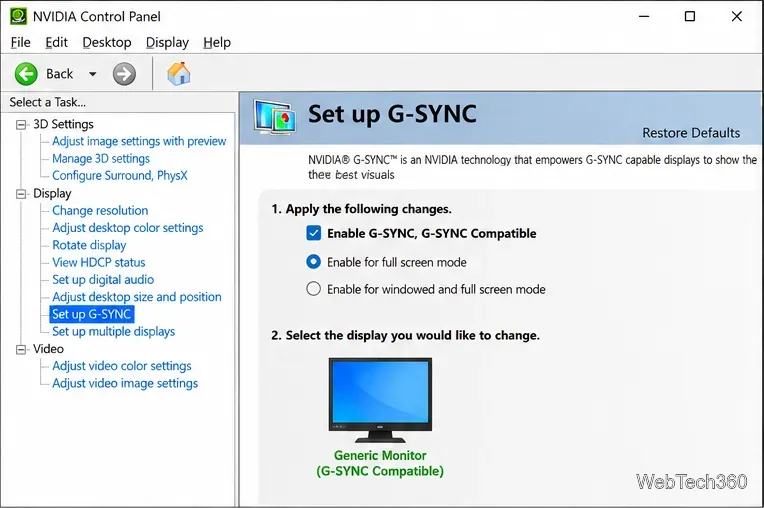
Task: Click the Display category label in tree
Action: click(52, 194)
